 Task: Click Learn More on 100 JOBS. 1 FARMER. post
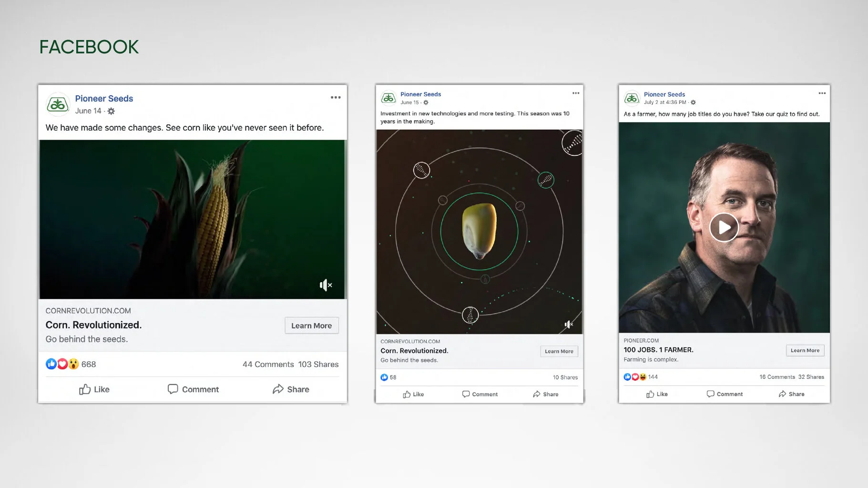[x=805, y=350]
